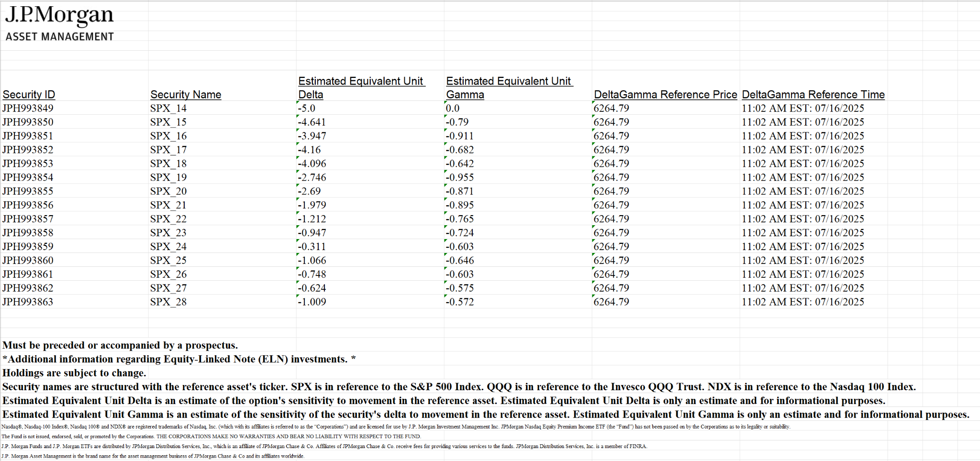The height and width of the screenshot is (461, 980).
Task: Select cell JPH993863
Action: tap(28, 303)
